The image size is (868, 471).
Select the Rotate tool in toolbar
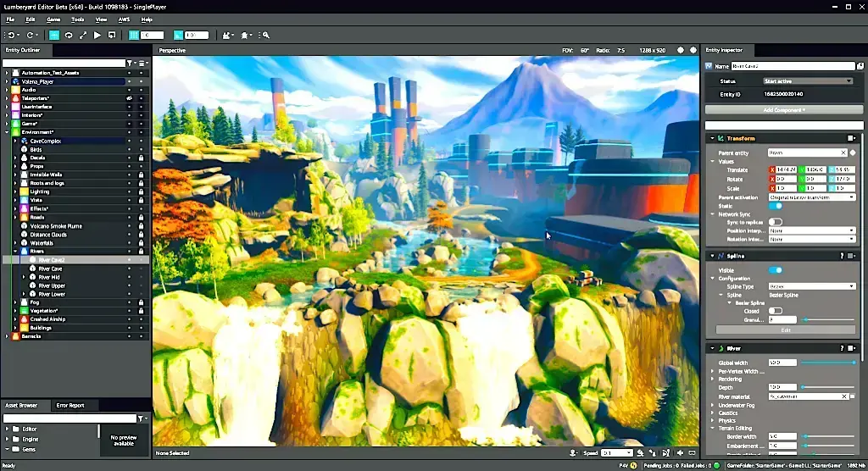coord(69,35)
